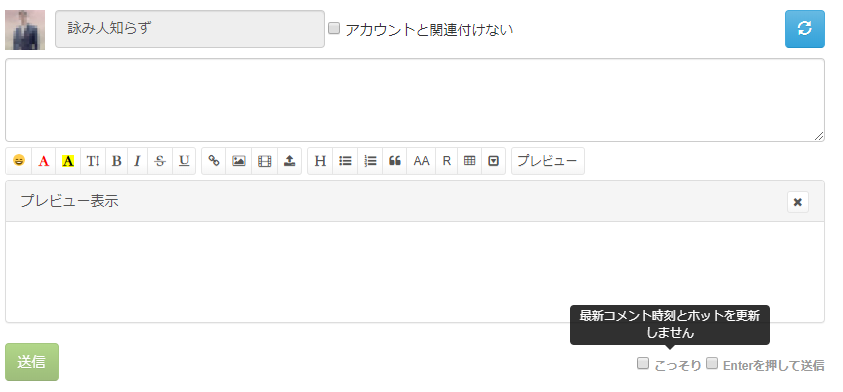Insert a blockquote
The image size is (843, 392).
tap(395, 161)
